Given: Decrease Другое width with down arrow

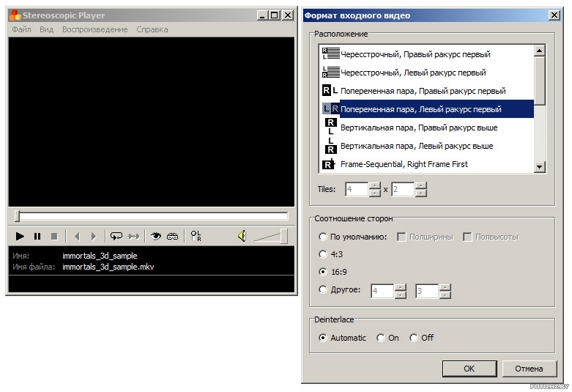Looking at the screenshot, I should [x=400, y=295].
